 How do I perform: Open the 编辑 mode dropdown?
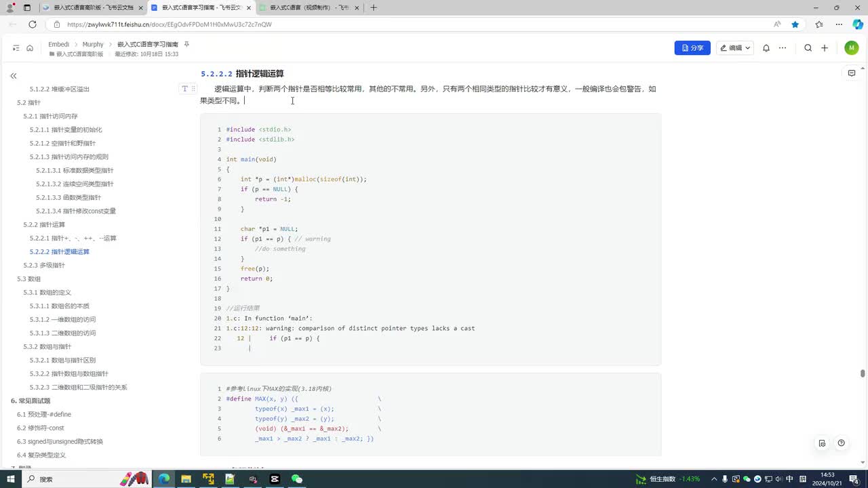735,48
